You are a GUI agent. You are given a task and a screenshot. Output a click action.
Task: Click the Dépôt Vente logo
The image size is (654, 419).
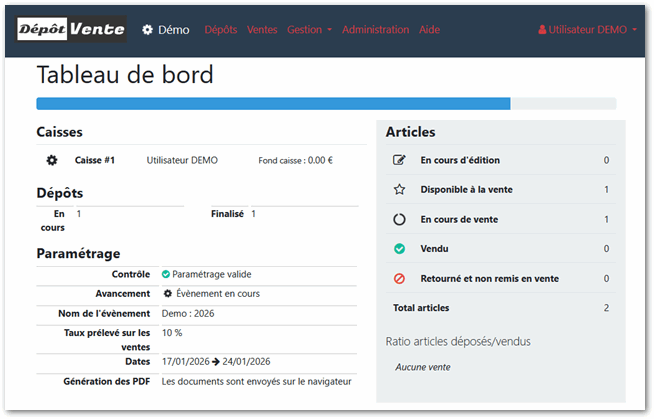pos(71,30)
